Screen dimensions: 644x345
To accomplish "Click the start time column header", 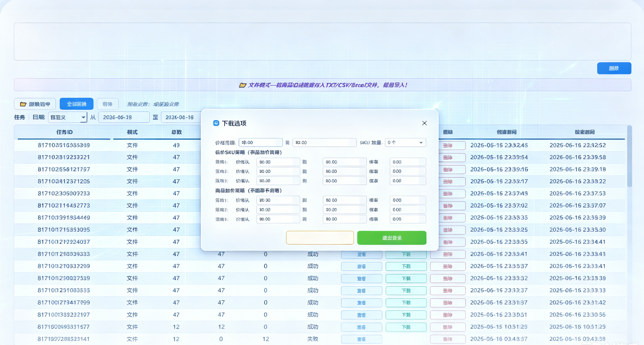I will [x=507, y=132].
